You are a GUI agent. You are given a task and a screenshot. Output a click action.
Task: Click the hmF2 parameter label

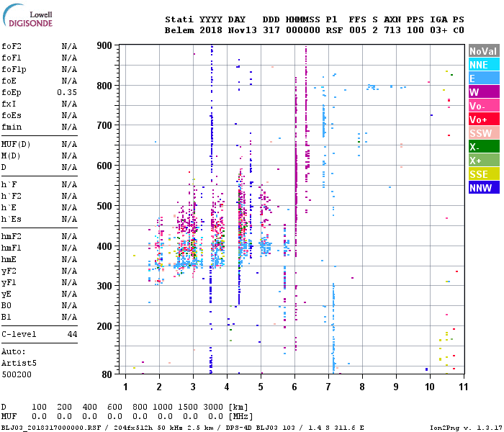12,237
